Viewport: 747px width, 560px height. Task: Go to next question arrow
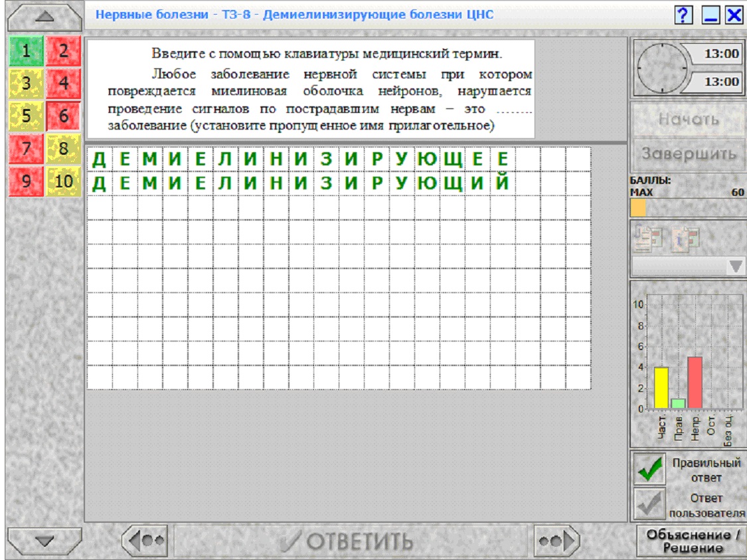tap(556, 541)
